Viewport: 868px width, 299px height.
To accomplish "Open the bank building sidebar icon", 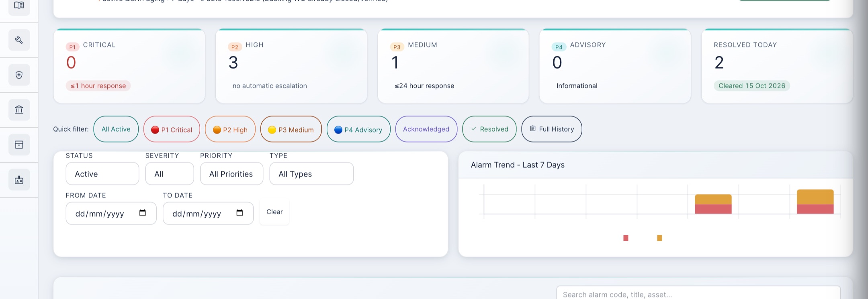I will coord(19,110).
